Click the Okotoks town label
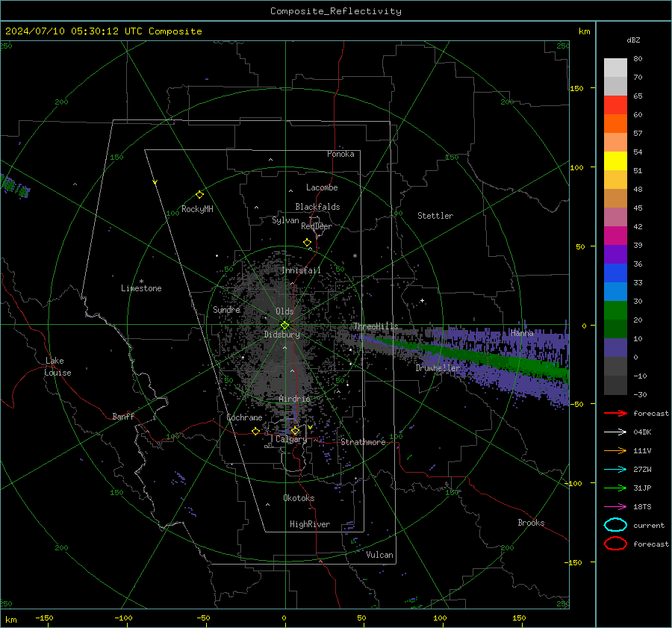Image resolution: width=672 pixels, height=628 pixels. 299,498
